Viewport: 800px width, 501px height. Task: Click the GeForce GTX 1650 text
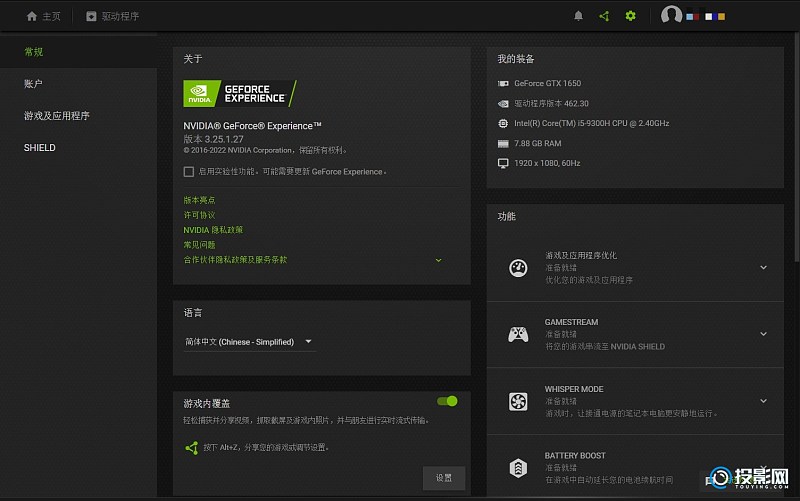pyautogui.click(x=547, y=83)
